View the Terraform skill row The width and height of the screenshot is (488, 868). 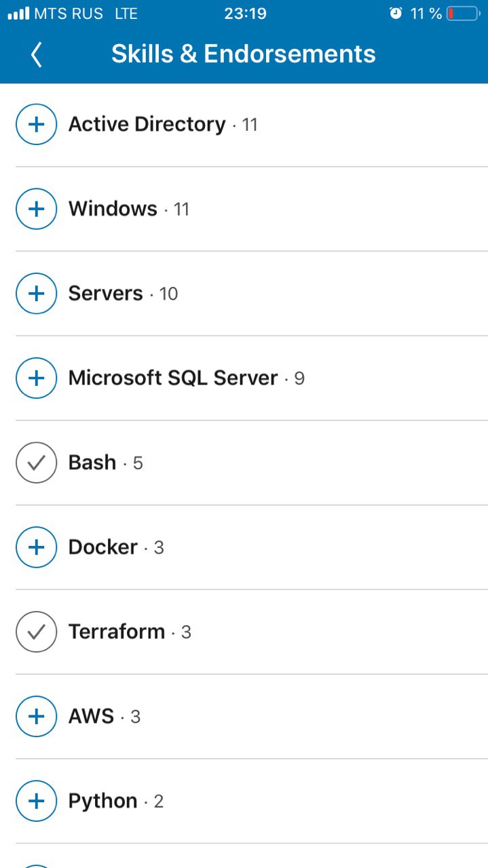(x=244, y=632)
